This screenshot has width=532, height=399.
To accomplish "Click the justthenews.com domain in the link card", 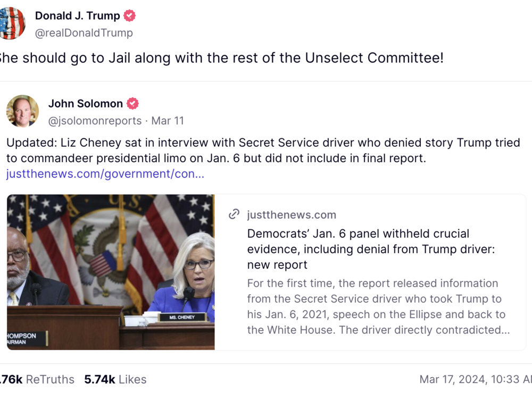I will (x=292, y=215).
